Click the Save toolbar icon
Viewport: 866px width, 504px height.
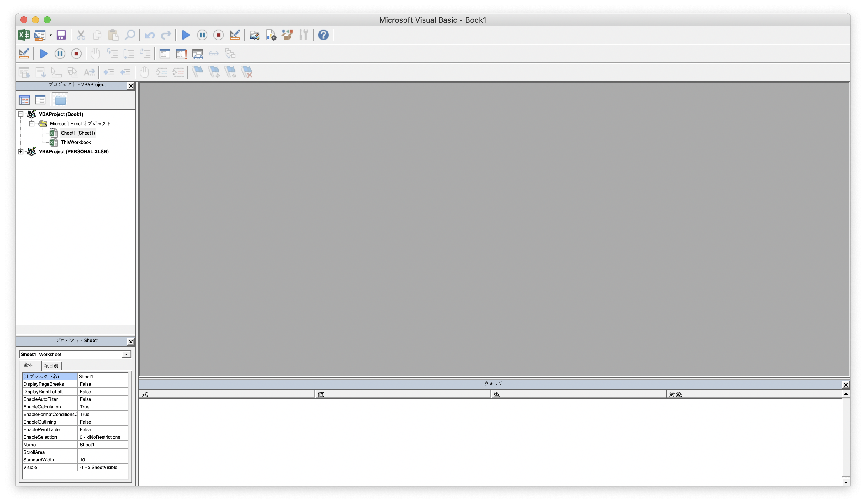61,35
